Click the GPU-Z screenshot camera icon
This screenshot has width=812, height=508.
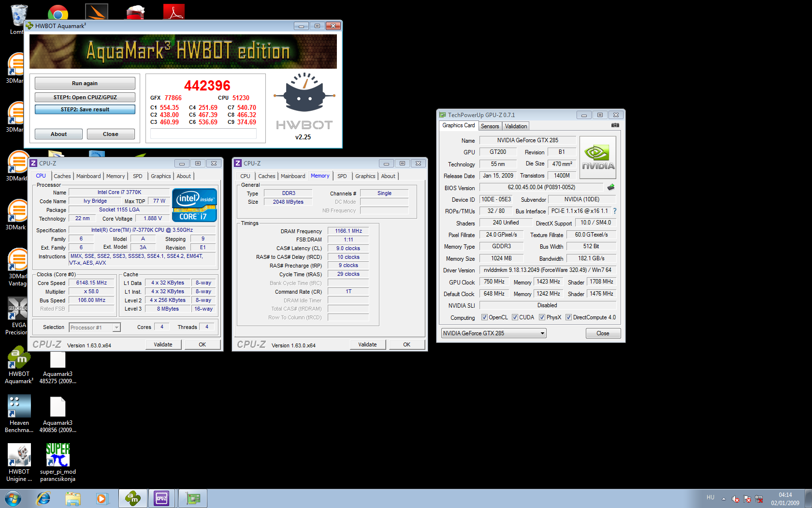coord(615,125)
